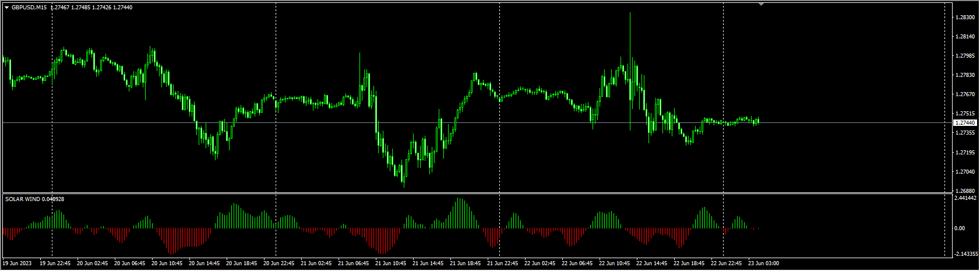Click the 1.27355 price scale value
This screenshot has height=271, width=980.
click(965, 133)
